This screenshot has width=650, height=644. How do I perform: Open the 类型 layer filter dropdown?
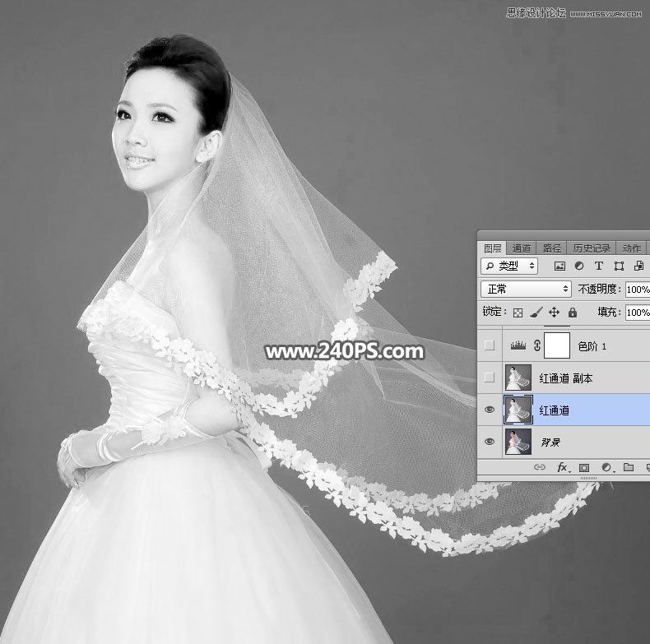pos(509,266)
